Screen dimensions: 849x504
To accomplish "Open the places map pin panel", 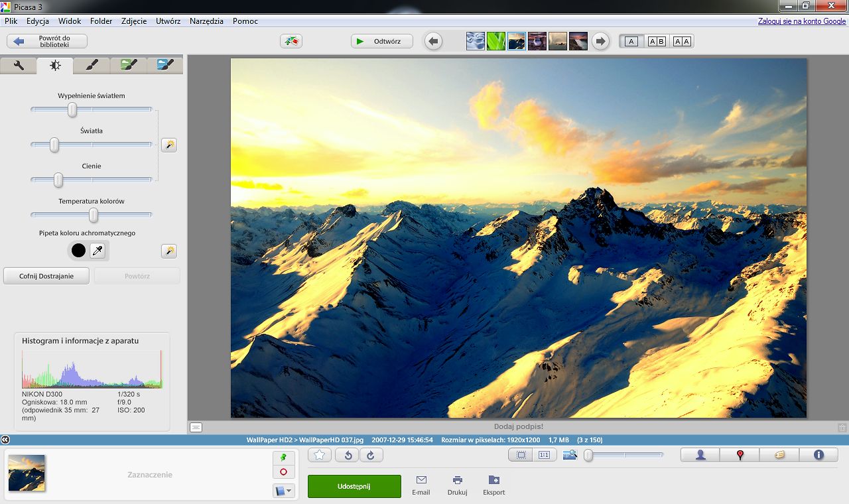I will pos(740,455).
